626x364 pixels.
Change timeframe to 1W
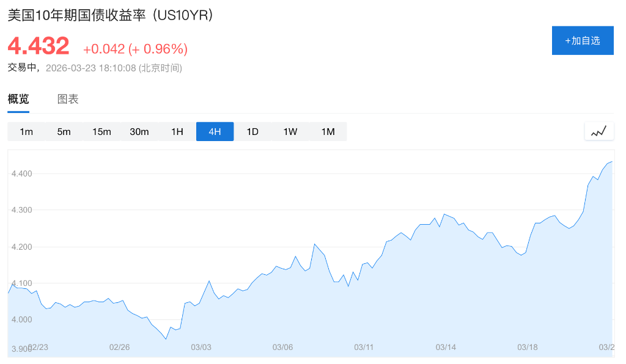coord(290,132)
